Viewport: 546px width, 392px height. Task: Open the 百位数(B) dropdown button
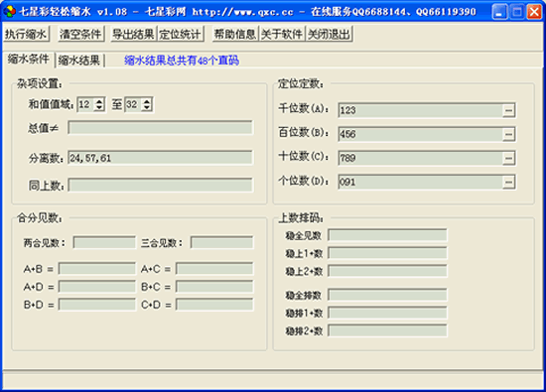508,134
